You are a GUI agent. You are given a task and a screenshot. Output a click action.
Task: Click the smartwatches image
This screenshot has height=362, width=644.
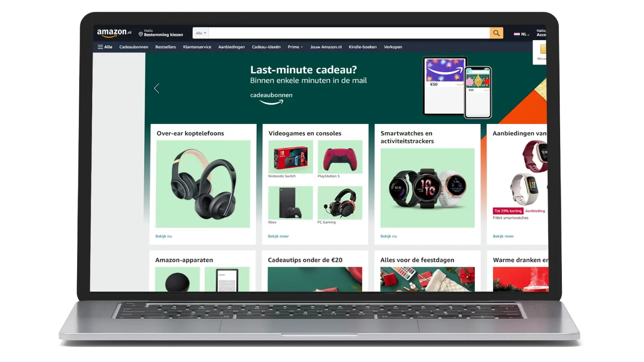[428, 188]
